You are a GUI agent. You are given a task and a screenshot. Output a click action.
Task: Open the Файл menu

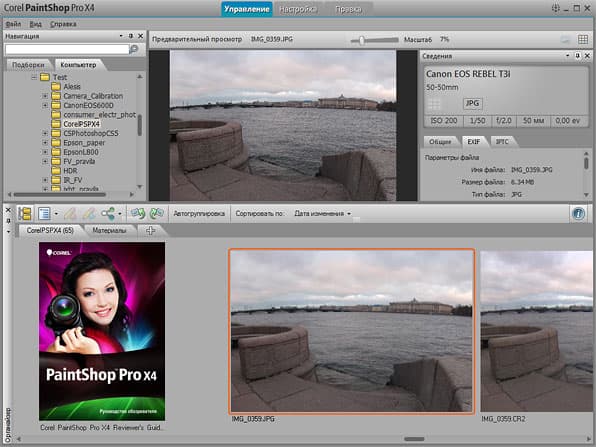pyautogui.click(x=13, y=24)
